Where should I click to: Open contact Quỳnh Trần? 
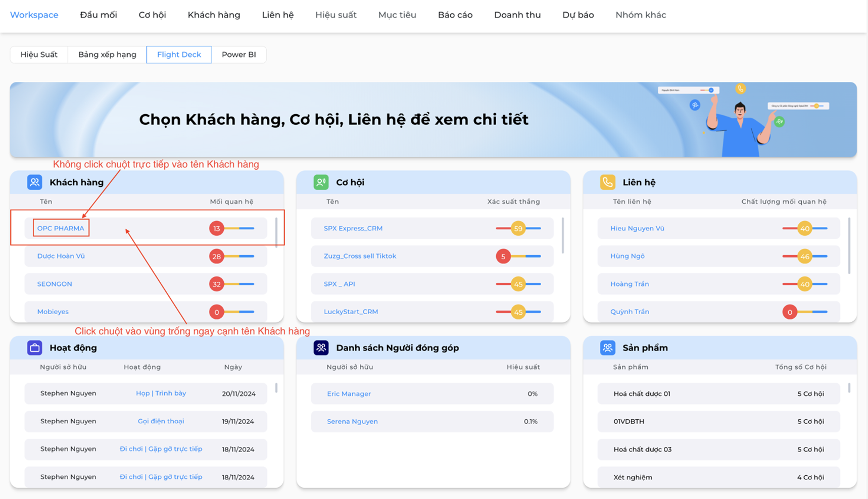pos(630,312)
